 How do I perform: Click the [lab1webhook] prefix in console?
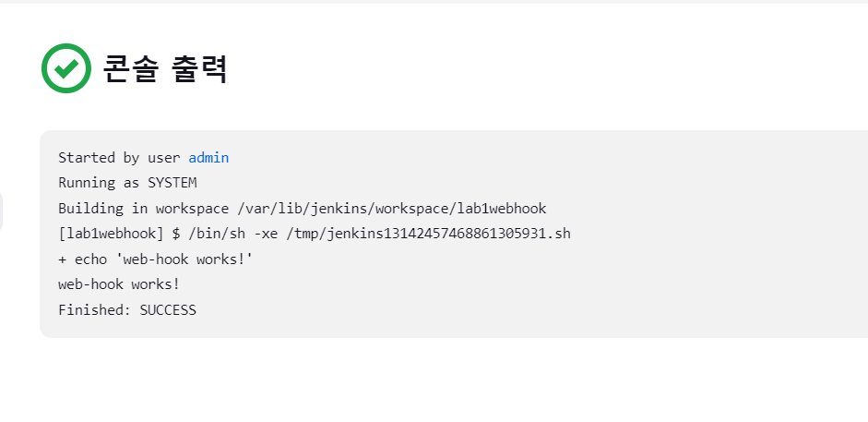pyautogui.click(x=112, y=234)
